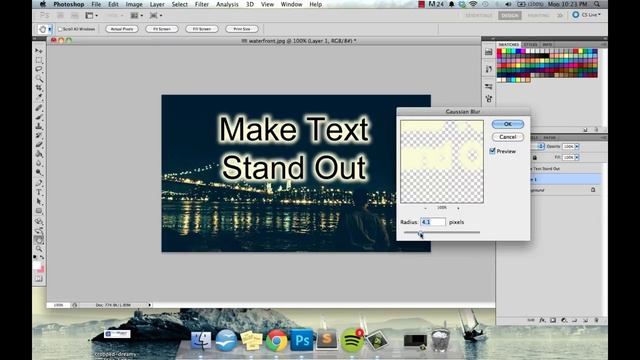Open the Screen Mode dropdown
640x360 pixels.
(x=156, y=16)
